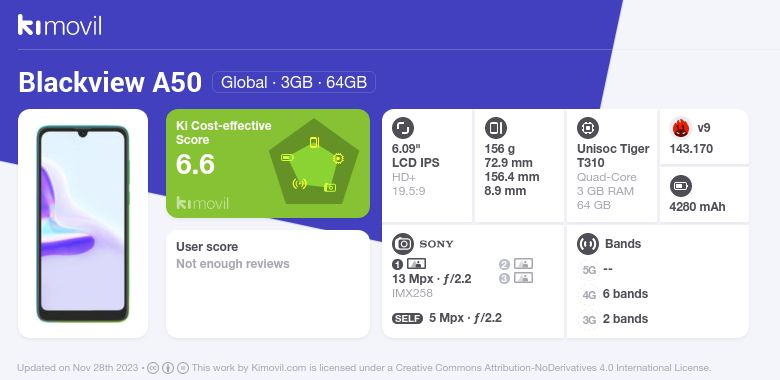Click the dimensions icon above 156 g

coord(495,128)
